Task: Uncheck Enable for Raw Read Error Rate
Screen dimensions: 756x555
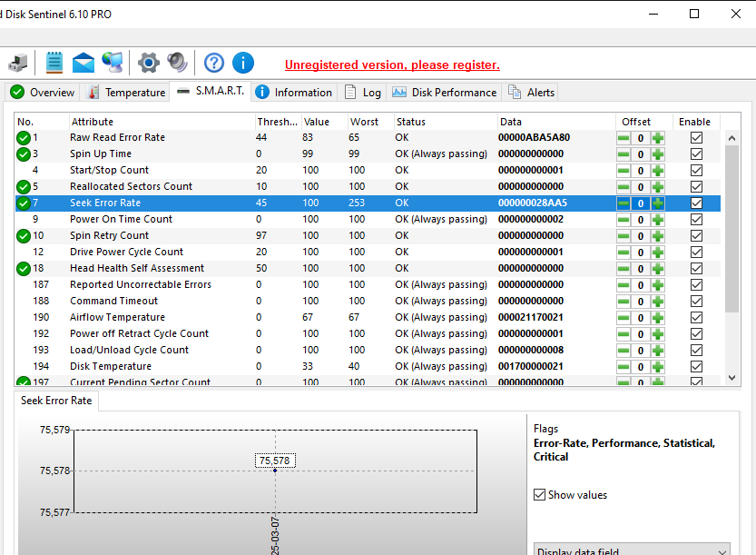Action: point(696,138)
